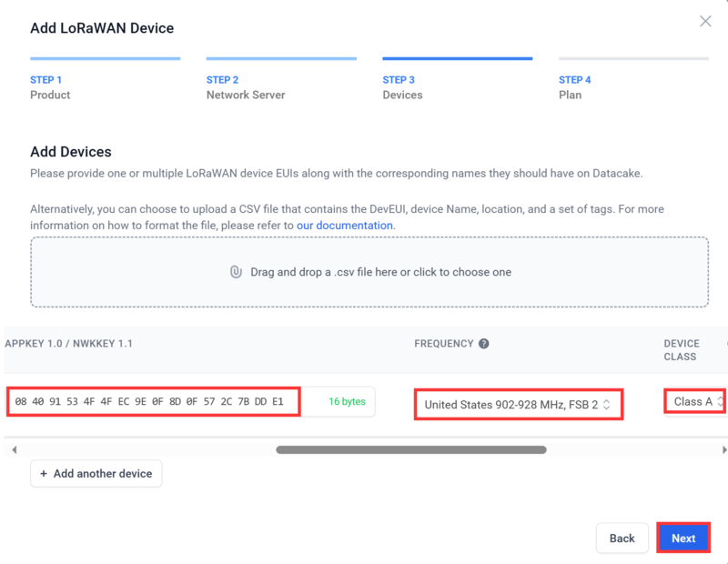Close the Add LoRaWAN Device dialog
This screenshot has width=728, height=564.
pos(705,21)
